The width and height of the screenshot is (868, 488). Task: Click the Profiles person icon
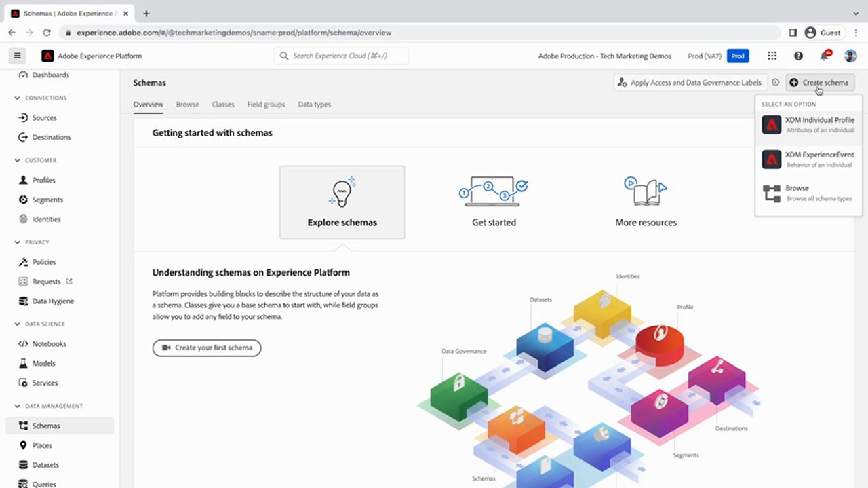pos(23,180)
